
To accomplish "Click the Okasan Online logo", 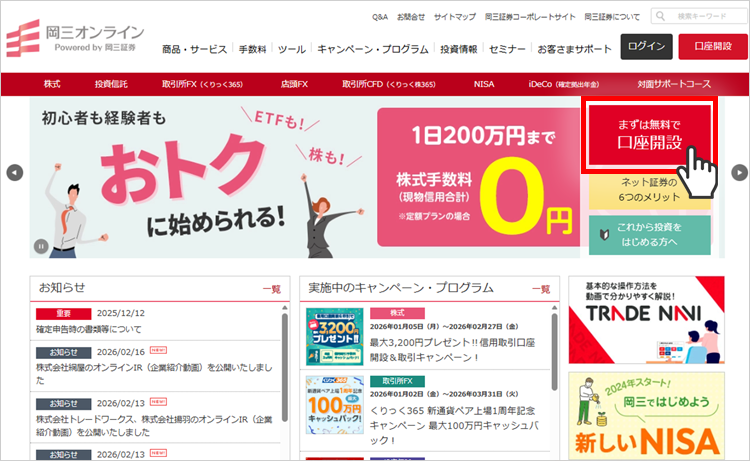I will [x=75, y=38].
